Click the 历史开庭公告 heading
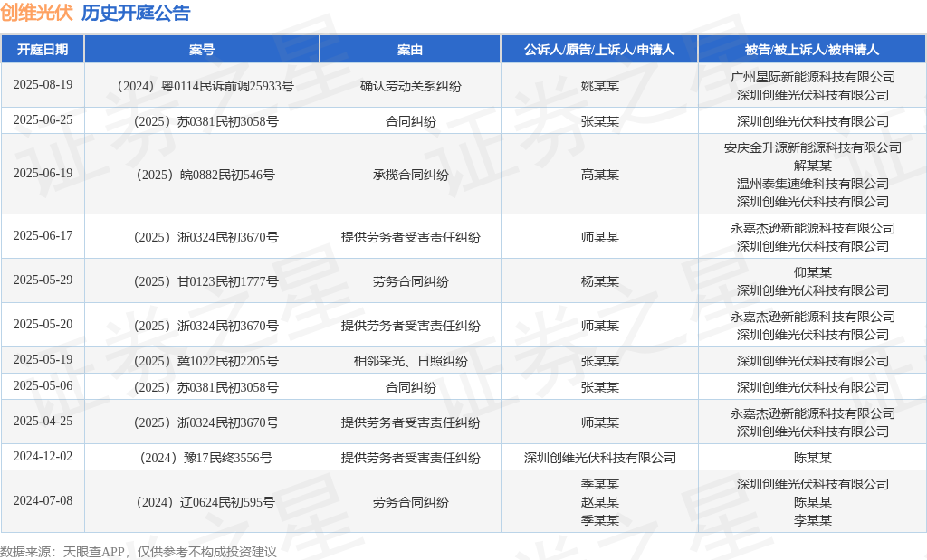927x560 pixels. click(x=136, y=13)
